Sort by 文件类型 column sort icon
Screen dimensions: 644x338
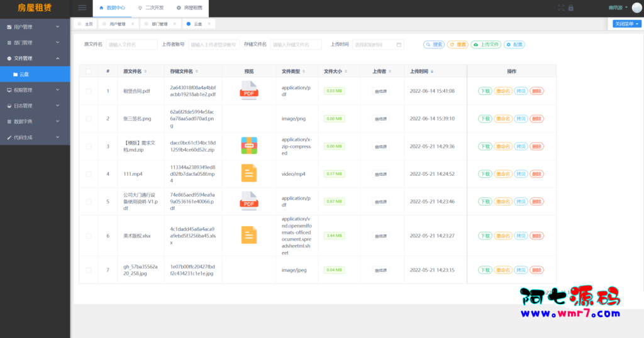[304, 72]
